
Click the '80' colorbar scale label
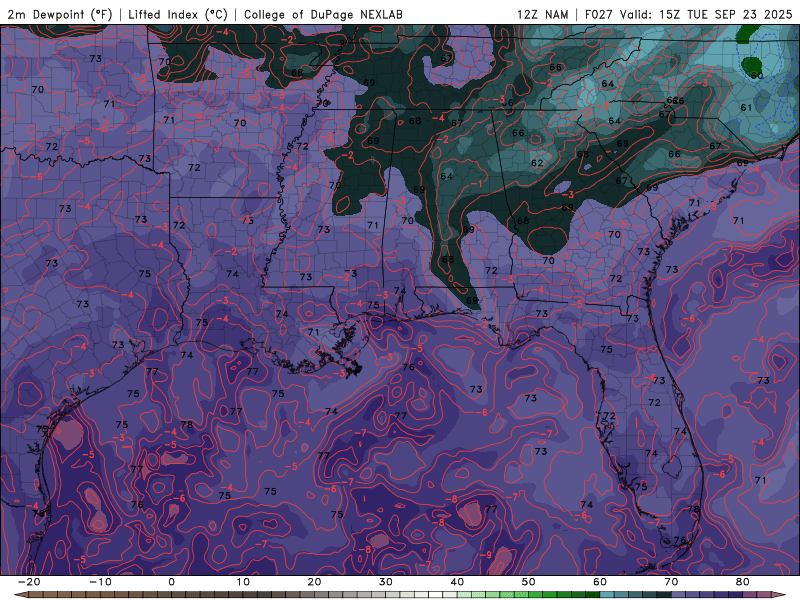(743, 582)
